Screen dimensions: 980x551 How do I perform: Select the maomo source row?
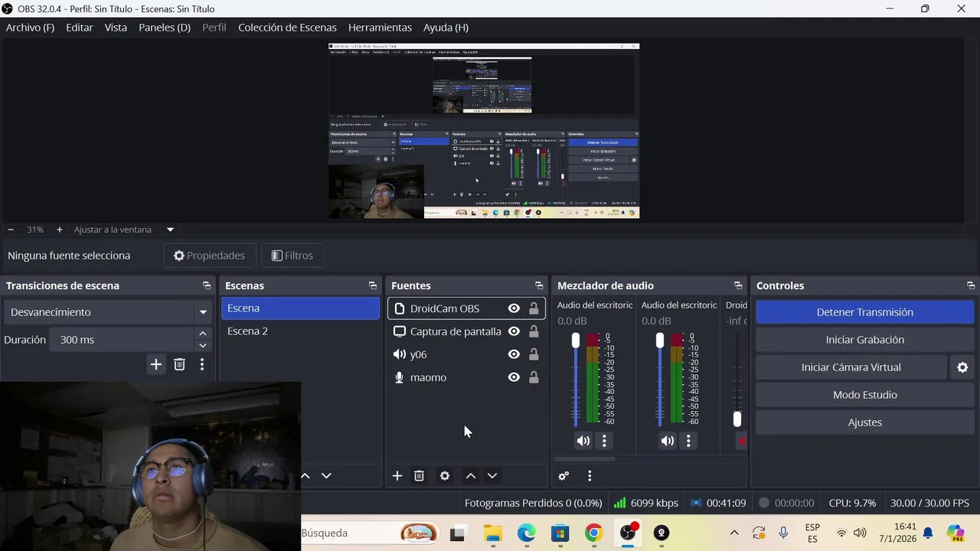[x=466, y=377]
